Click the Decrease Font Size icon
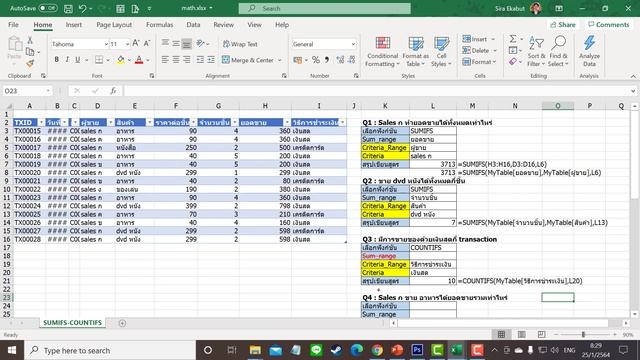 click(147, 43)
